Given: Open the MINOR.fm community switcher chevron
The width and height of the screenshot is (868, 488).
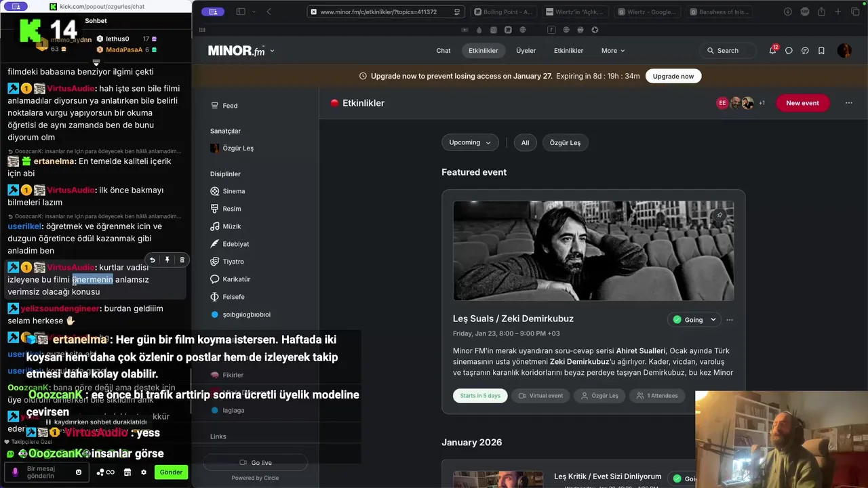Looking at the screenshot, I should click(272, 51).
